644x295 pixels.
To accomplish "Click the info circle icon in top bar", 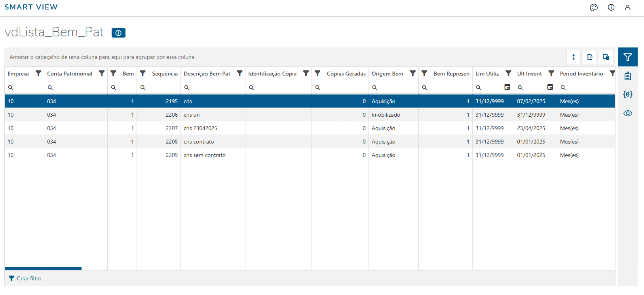I will 611,8.
